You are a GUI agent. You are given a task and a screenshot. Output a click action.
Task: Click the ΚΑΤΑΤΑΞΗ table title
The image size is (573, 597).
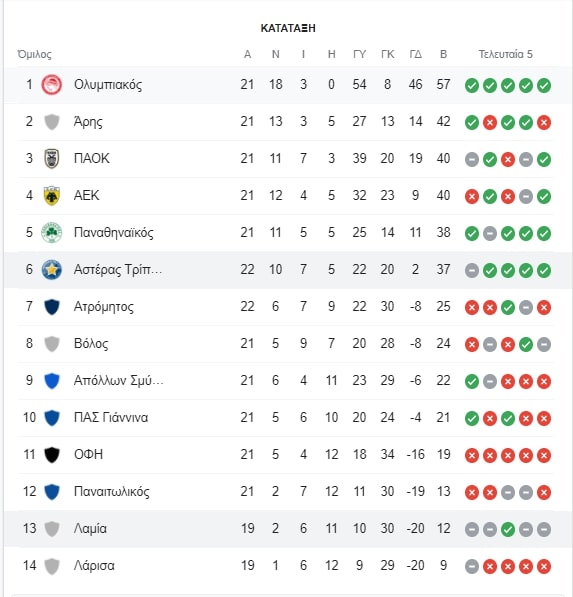pyautogui.click(x=288, y=28)
